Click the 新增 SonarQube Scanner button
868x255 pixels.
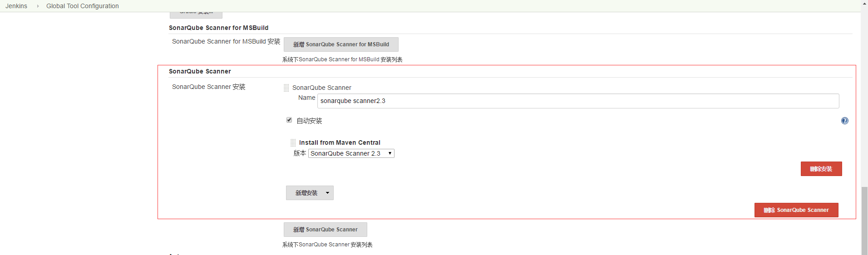pos(325,230)
